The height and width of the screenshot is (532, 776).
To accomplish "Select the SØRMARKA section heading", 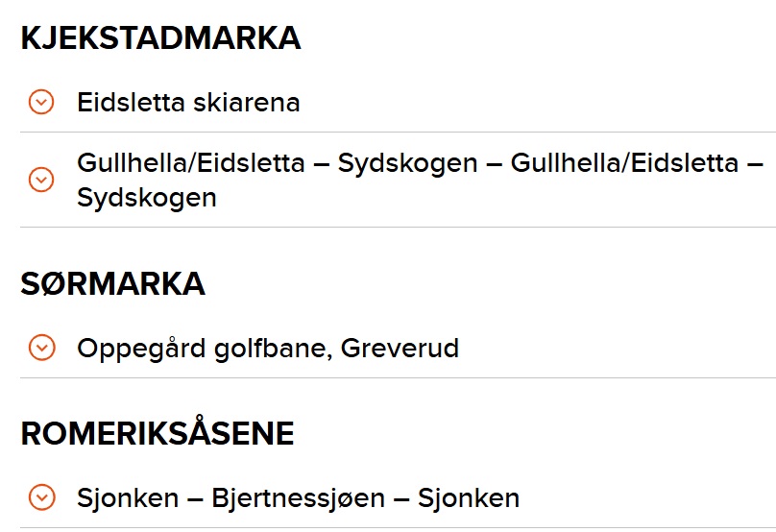I will pyautogui.click(x=112, y=284).
